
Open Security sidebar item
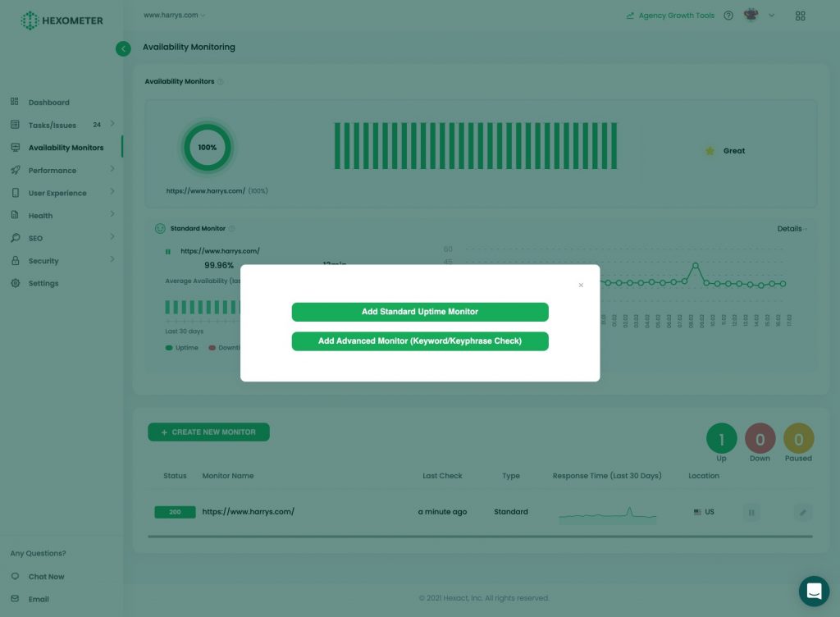point(43,261)
